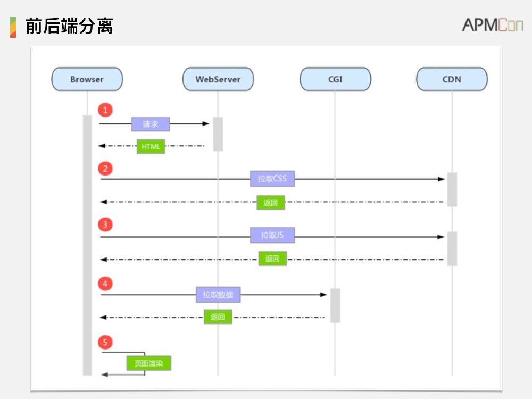Click the green HTML response label

(x=151, y=146)
